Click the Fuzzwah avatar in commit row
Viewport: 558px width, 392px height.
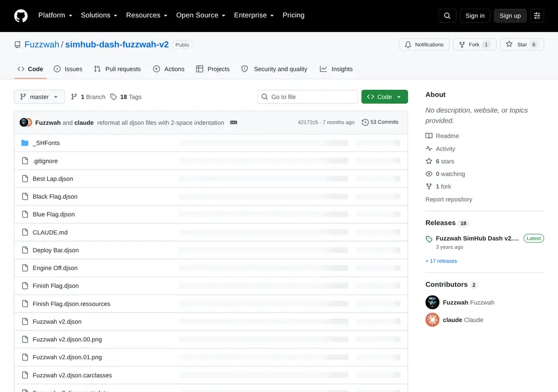(23, 122)
